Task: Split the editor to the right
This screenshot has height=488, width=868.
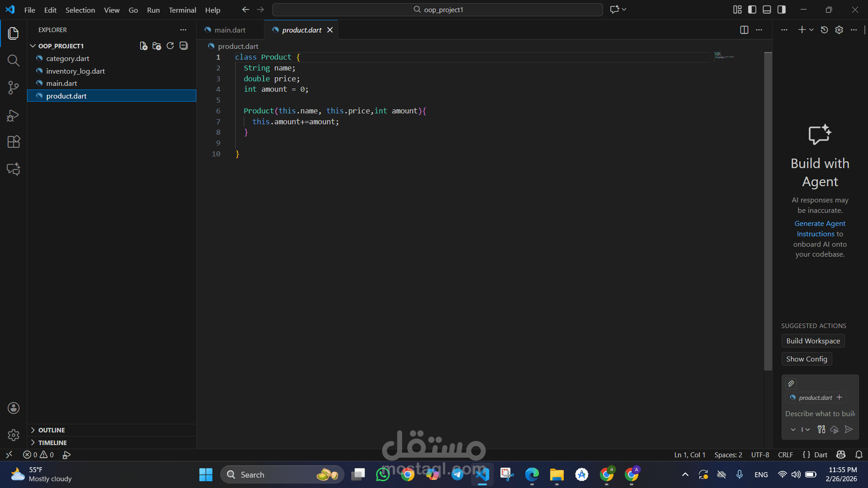Action: [x=744, y=30]
